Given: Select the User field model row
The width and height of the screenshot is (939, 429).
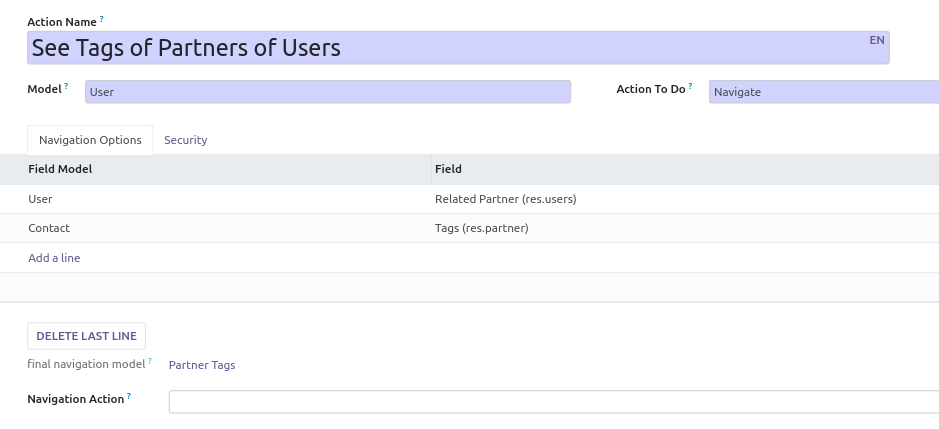Looking at the screenshot, I should click(40, 199).
